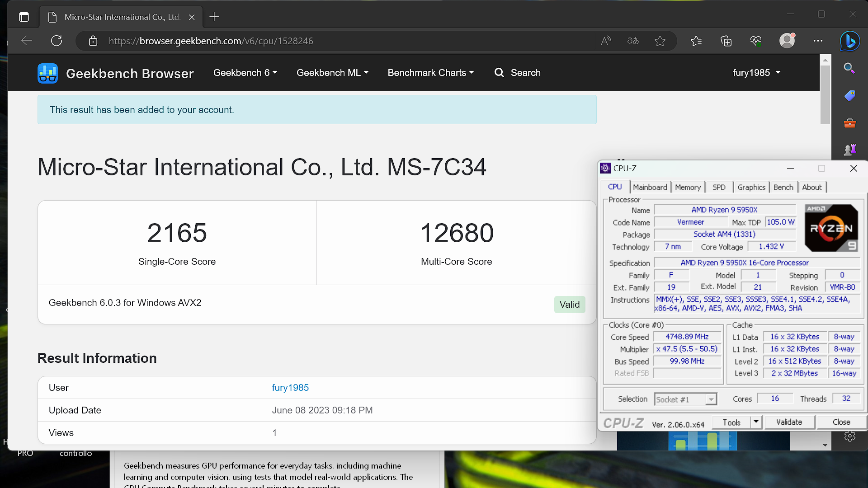
Task: Click the Close button in CPU-Z
Action: (x=841, y=422)
